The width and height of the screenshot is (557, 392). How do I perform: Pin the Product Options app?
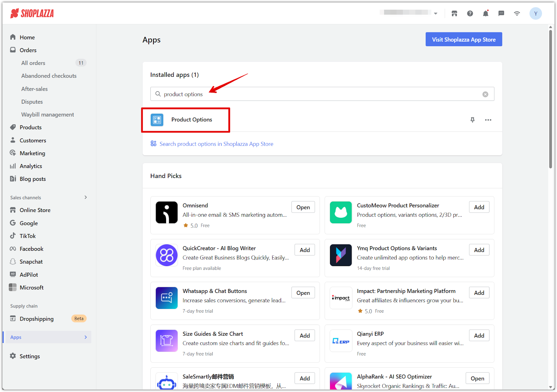(x=472, y=120)
